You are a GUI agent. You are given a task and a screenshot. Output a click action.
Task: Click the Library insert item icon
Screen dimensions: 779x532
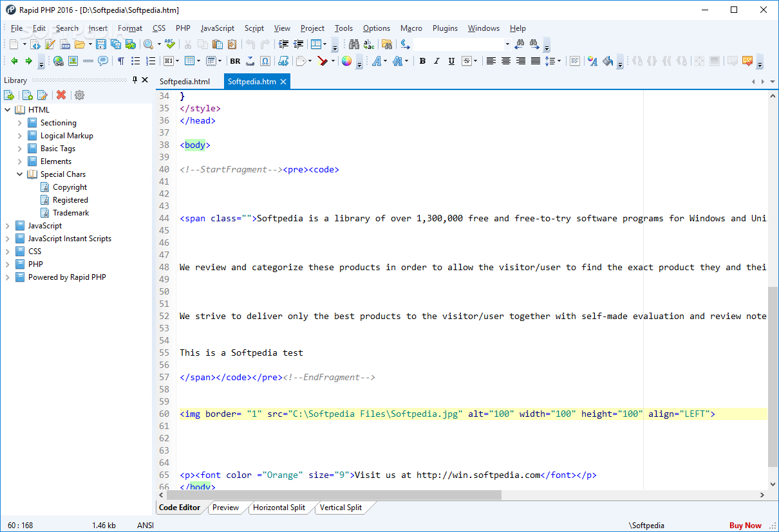[9, 95]
